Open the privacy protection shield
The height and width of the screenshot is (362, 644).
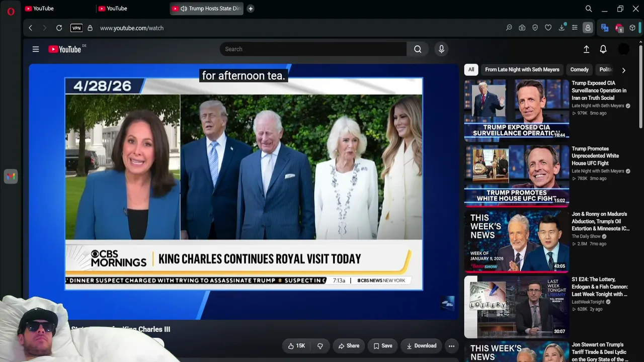tap(535, 28)
